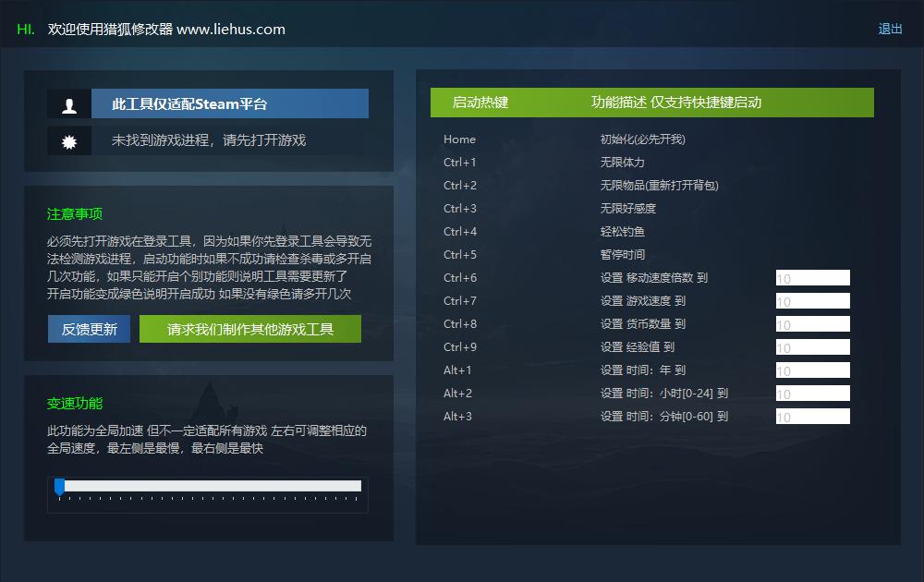Click the 反馈更新 button

pyautogui.click(x=89, y=329)
